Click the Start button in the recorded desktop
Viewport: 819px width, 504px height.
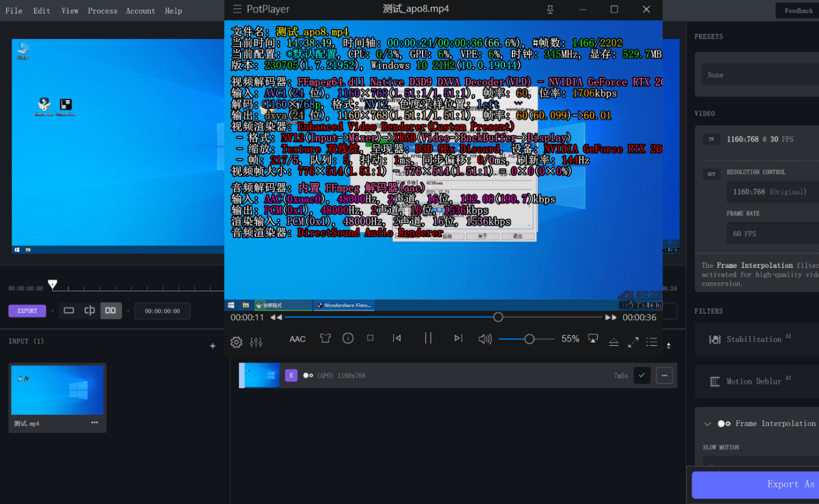tap(231, 305)
